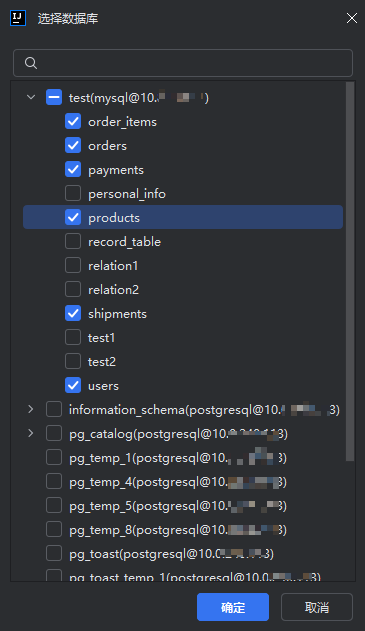Collapse the test(mysql) database node
The height and width of the screenshot is (631, 365).
(x=31, y=97)
